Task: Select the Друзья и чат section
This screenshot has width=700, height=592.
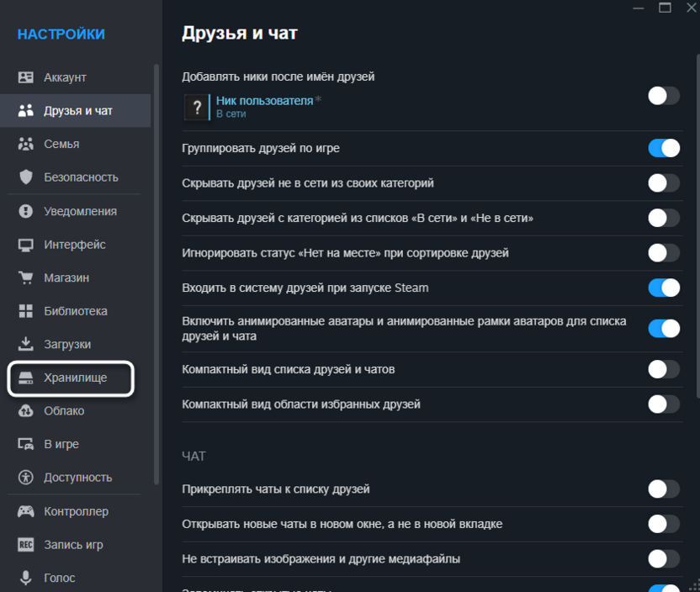Action: click(75, 111)
